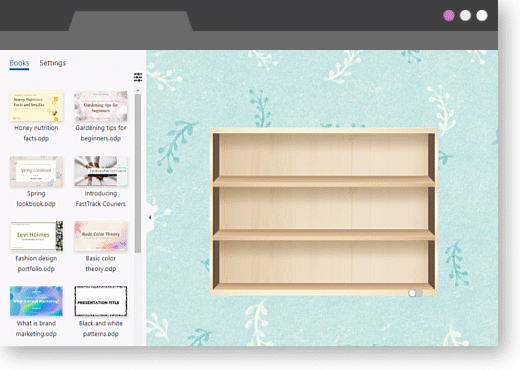
Task: Click the Fashion design portfolio.odp file label
Action: click(x=36, y=263)
